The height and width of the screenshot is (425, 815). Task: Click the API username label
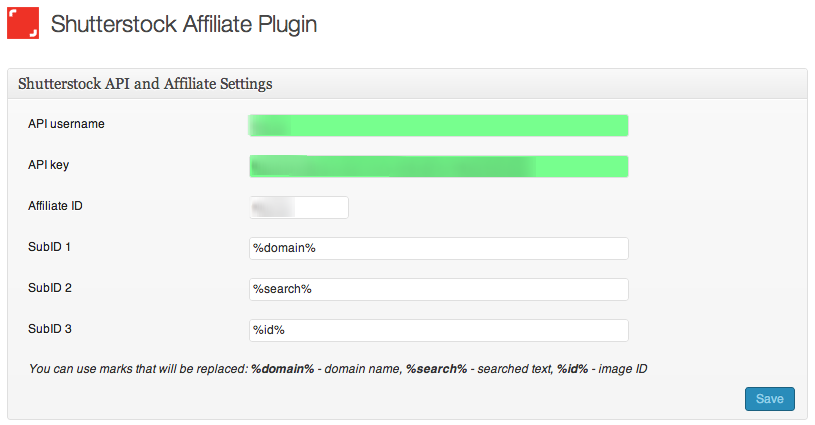tap(67, 124)
